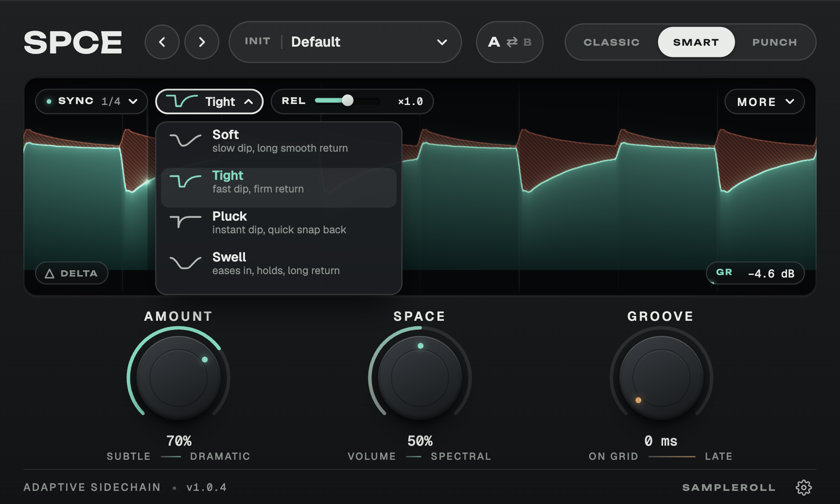
Task: Click the AMOUNT knob
Action: 178,378
